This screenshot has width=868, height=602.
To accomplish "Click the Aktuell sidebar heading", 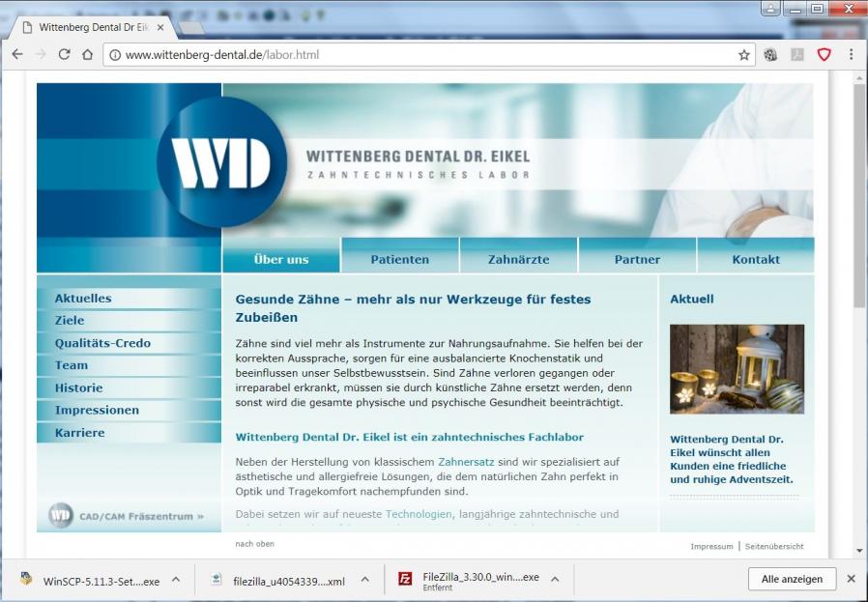I will [x=691, y=299].
